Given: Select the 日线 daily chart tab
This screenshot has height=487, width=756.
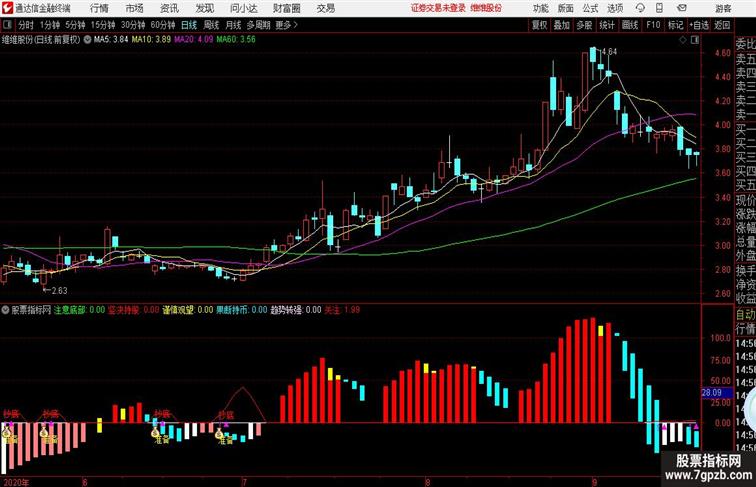Looking at the screenshot, I should [x=189, y=25].
